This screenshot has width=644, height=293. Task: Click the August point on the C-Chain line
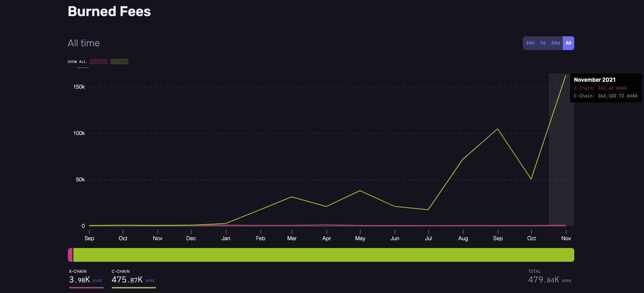(463, 159)
